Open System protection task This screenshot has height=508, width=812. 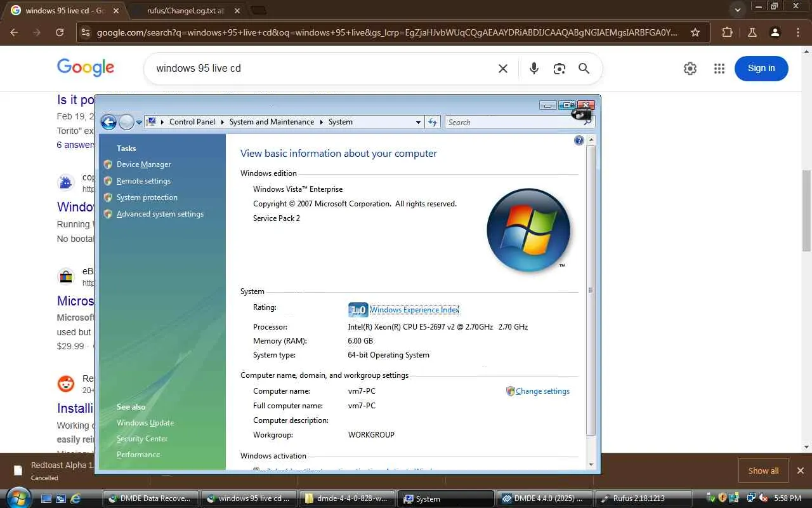(147, 197)
